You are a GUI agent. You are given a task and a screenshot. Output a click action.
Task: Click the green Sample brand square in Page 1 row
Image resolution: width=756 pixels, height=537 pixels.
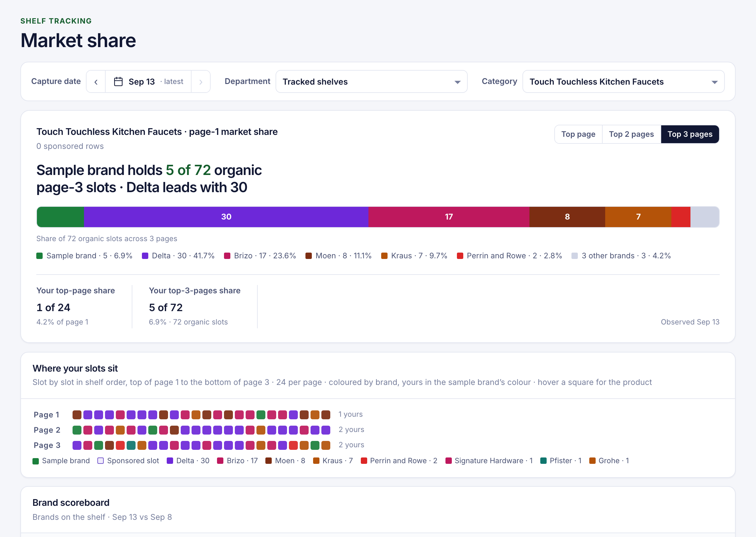pos(261,415)
